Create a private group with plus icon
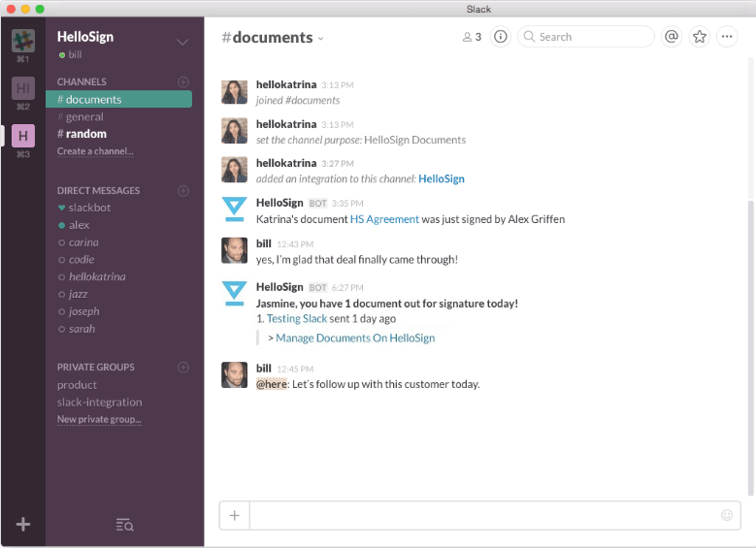The height and width of the screenshot is (548, 756). pyautogui.click(x=183, y=368)
